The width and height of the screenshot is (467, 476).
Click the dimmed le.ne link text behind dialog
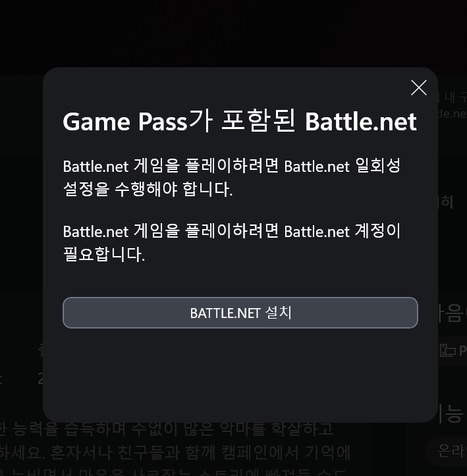pyautogui.click(x=453, y=113)
